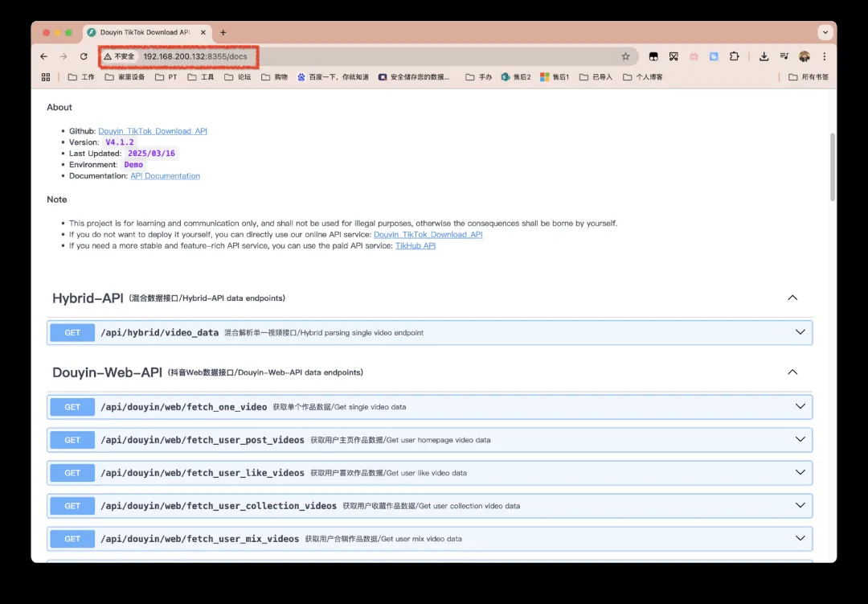Click the user profile avatar icon
The image size is (868, 604).
[x=805, y=56]
